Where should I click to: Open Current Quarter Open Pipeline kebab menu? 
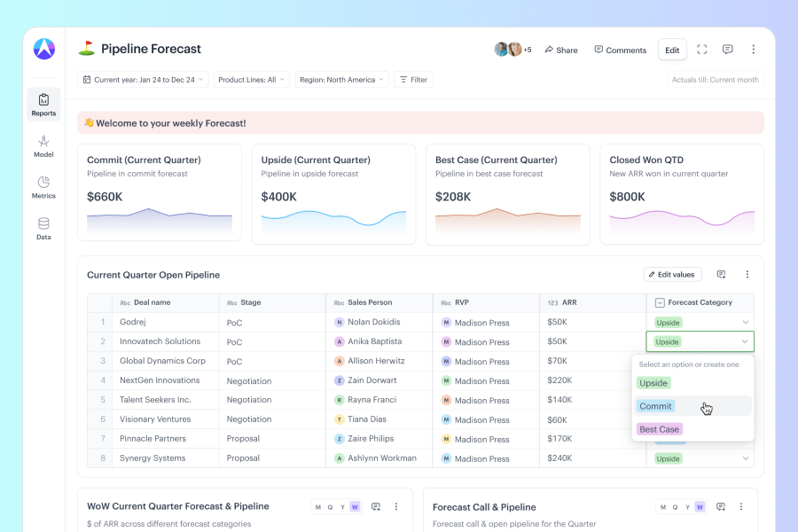(747, 275)
